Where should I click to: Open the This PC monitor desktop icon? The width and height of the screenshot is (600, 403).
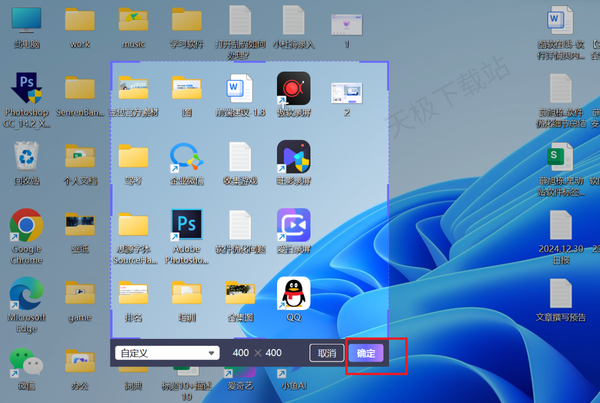[26, 20]
